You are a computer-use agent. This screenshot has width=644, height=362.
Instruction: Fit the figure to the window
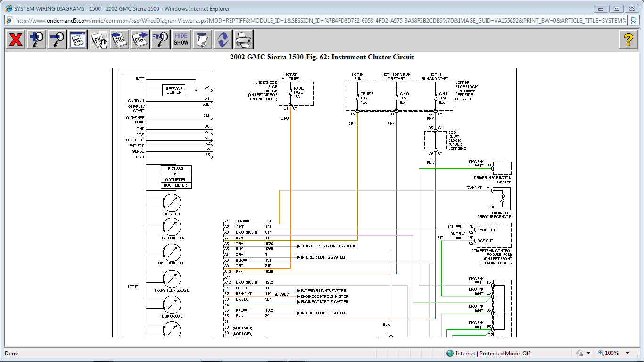pos(77,40)
